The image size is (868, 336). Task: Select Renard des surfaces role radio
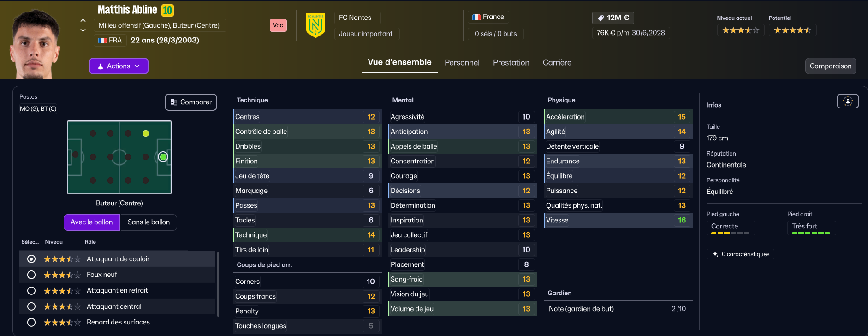tap(31, 323)
